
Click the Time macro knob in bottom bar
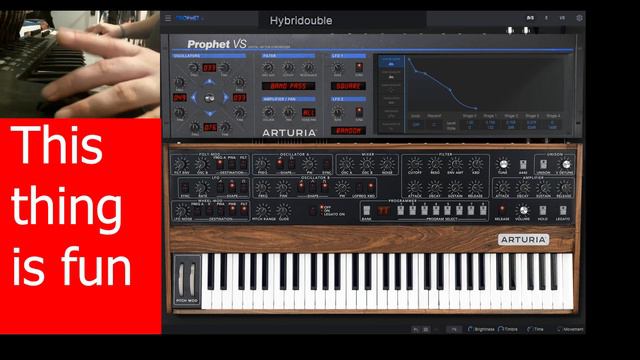(529, 329)
